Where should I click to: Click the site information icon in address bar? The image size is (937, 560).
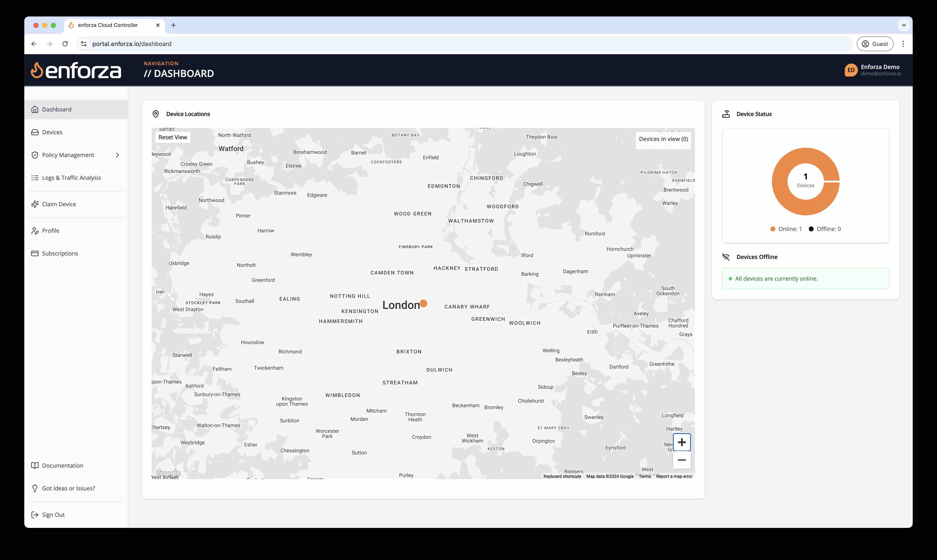(84, 44)
